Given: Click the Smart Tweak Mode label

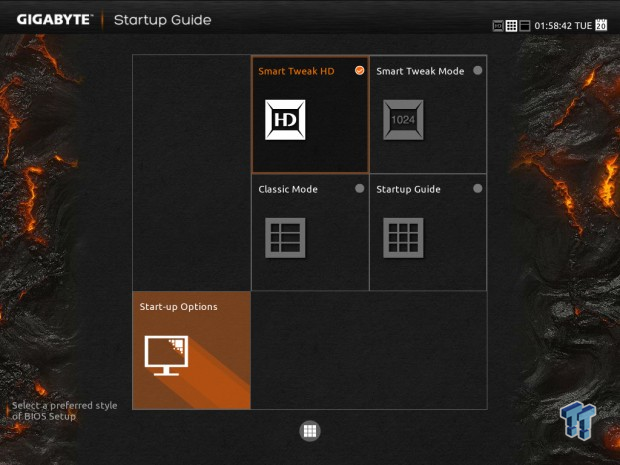Looking at the screenshot, I should coord(420,71).
